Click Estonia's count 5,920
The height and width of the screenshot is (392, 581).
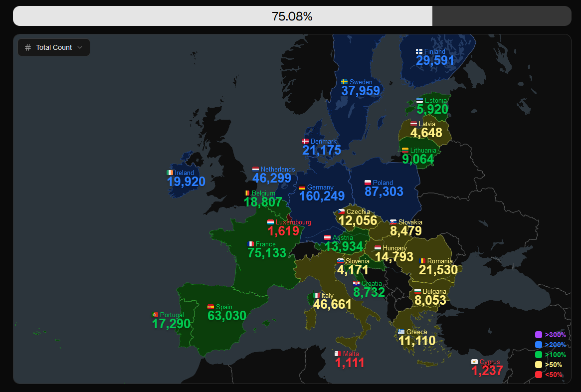coord(432,109)
